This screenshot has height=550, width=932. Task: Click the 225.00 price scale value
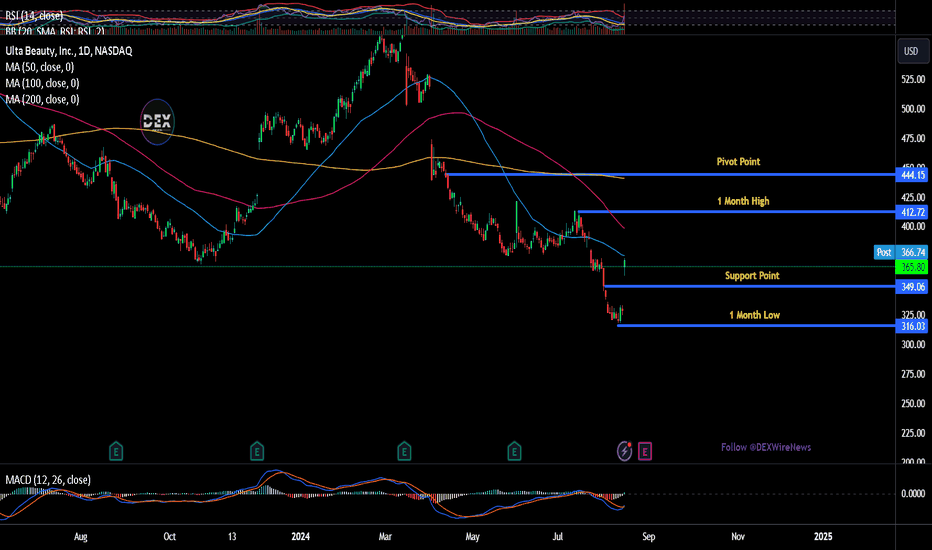pyautogui.click(x=913, y=433)
